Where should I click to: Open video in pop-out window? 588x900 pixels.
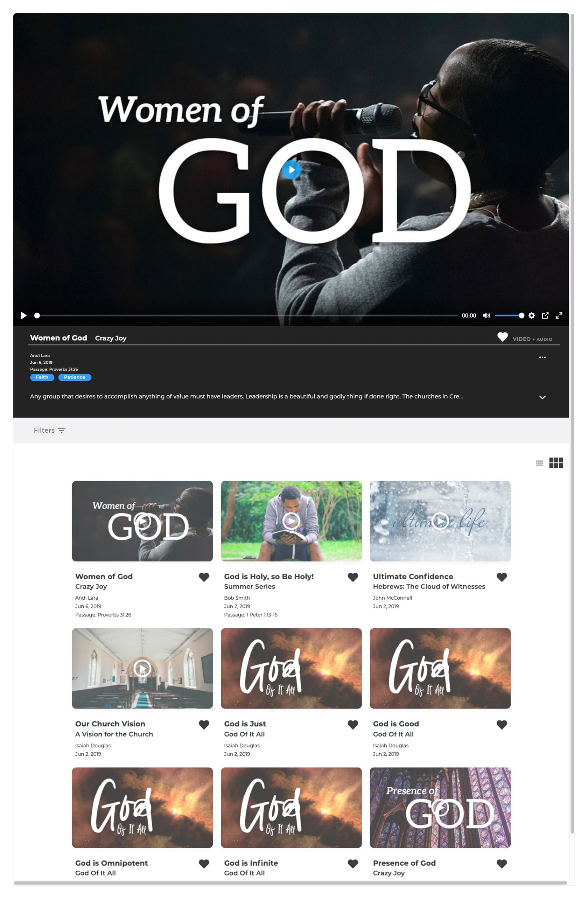coord(545,315)
